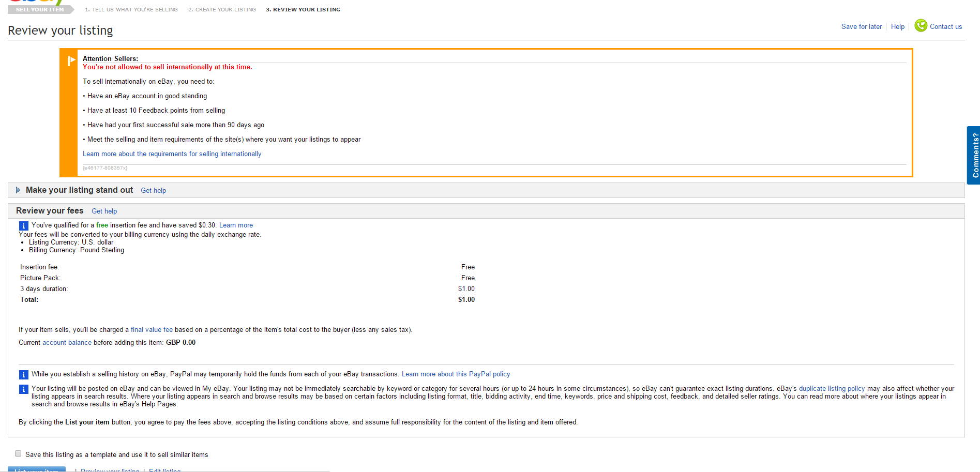Open Learn more about this PayPal policy
The image size is (980, 472).
pyautogui.click(x=456, y=374)
